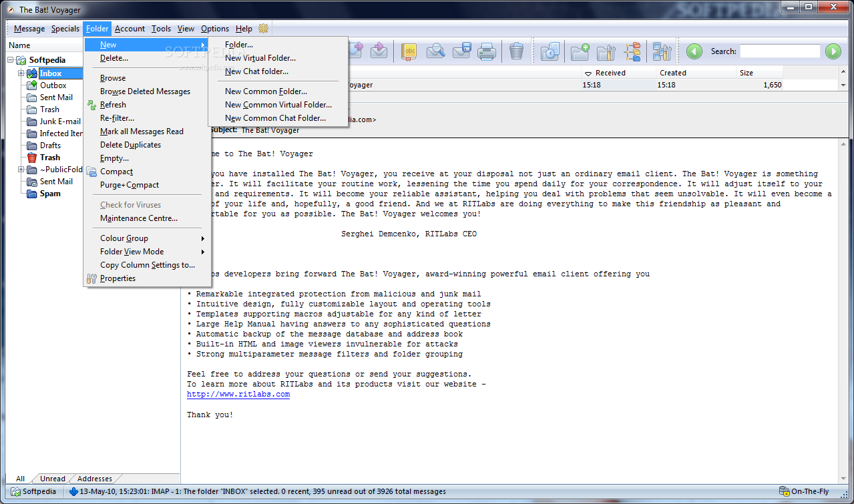Open the Account menu

[x=130, y=29]
